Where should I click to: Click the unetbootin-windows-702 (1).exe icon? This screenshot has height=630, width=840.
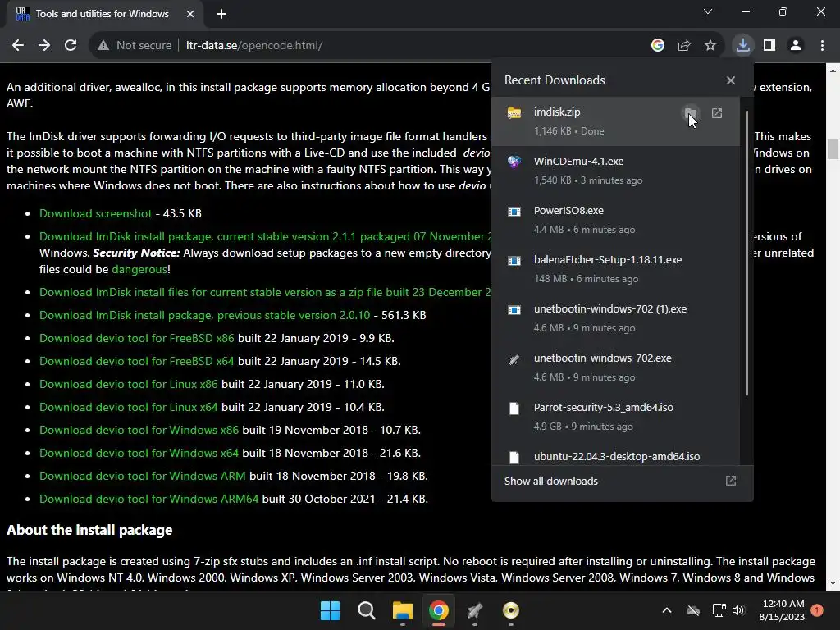coord(514,310)
